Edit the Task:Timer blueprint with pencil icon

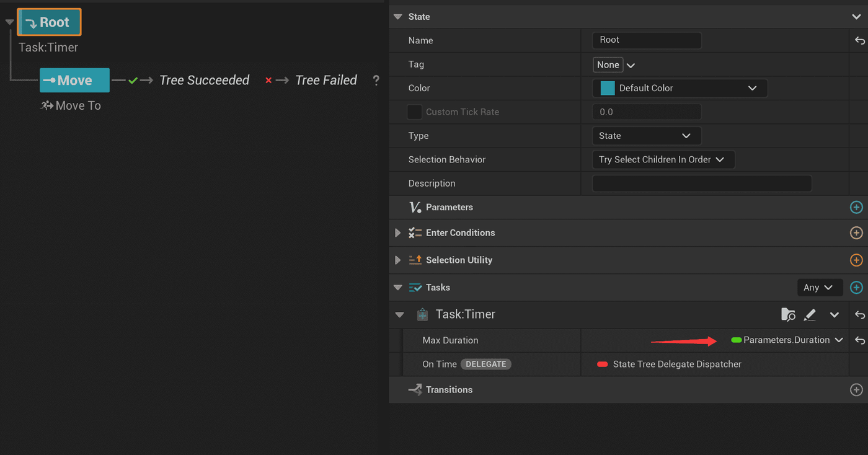pyautogui.click(x=810, y=315)
